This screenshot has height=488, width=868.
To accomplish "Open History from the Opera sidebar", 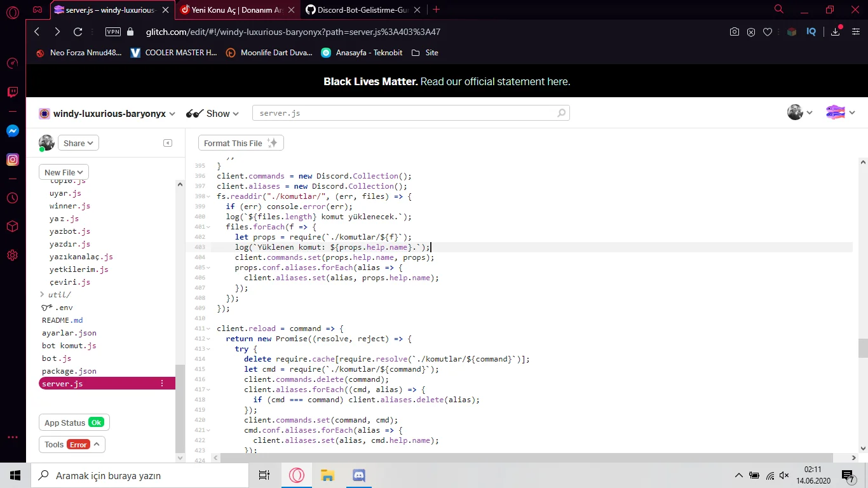I will [x=12, y=198].
